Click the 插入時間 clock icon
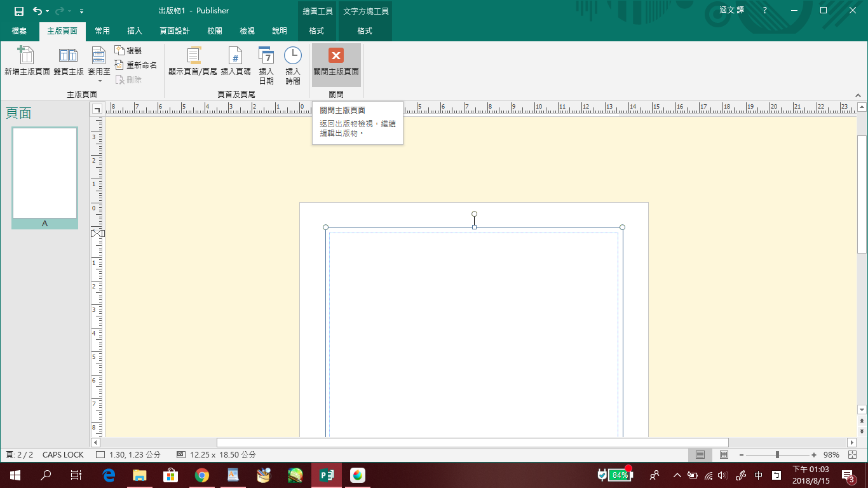 click(292, 57)
